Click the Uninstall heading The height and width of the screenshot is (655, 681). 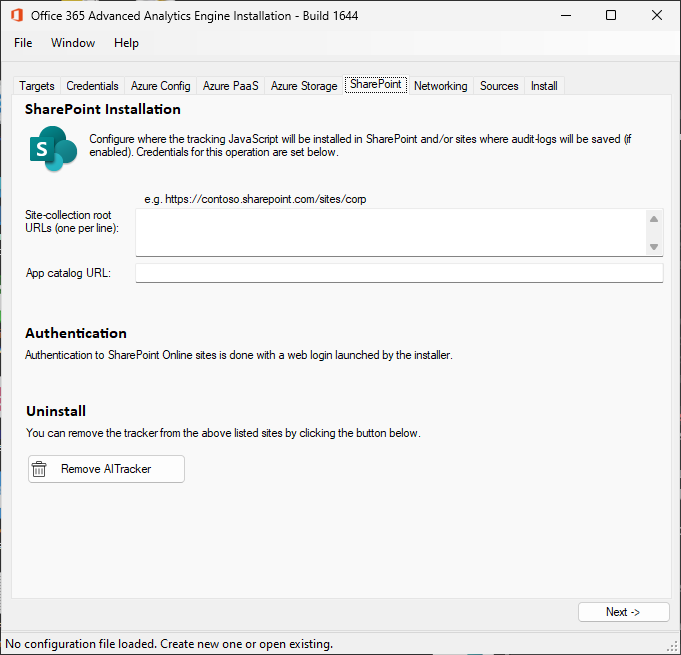(x=56, y=411)
